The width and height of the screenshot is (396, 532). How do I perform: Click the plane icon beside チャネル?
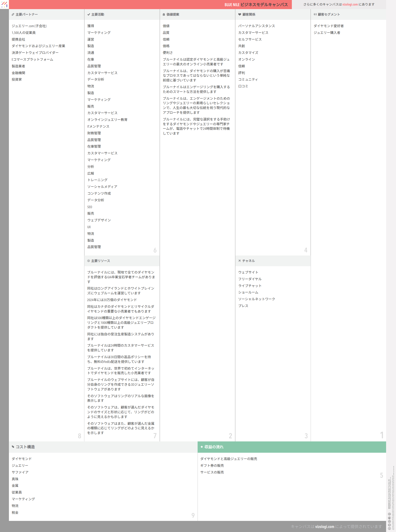[239, 261]
